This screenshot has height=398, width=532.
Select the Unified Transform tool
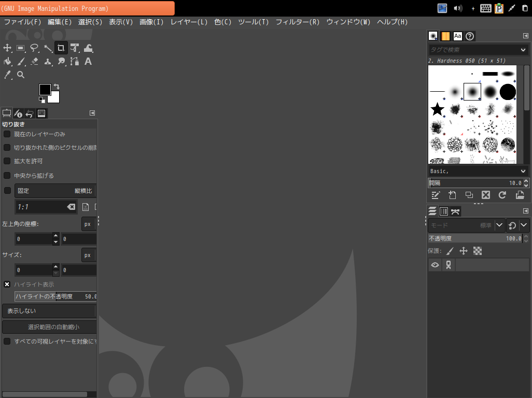75,48
